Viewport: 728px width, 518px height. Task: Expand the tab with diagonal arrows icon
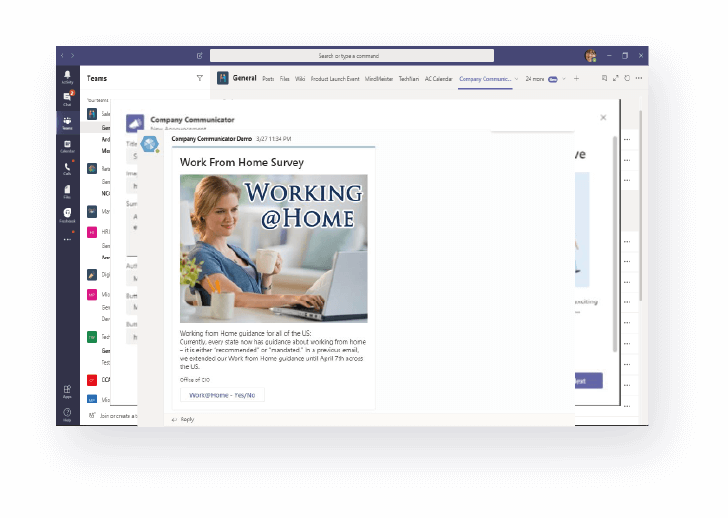(616, 78)
